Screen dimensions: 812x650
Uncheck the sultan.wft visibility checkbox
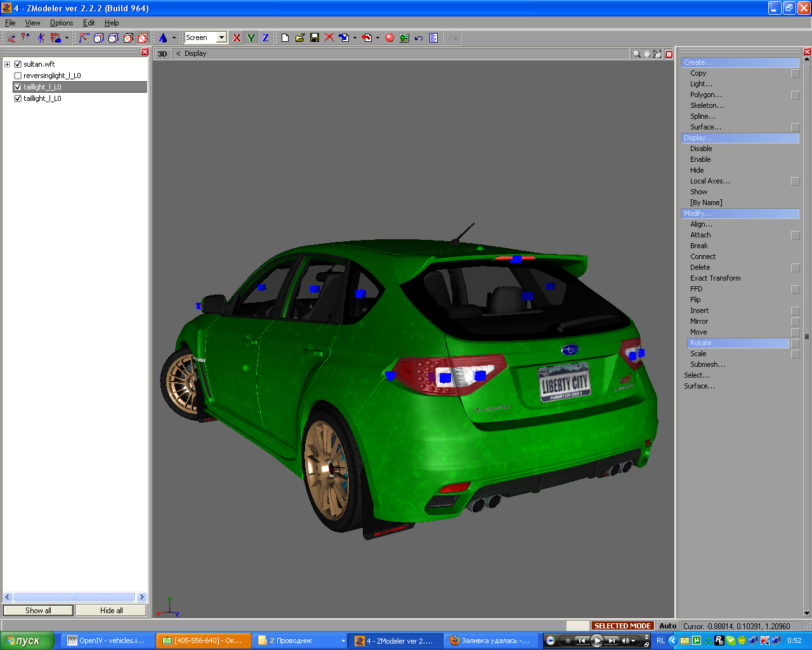18,64
